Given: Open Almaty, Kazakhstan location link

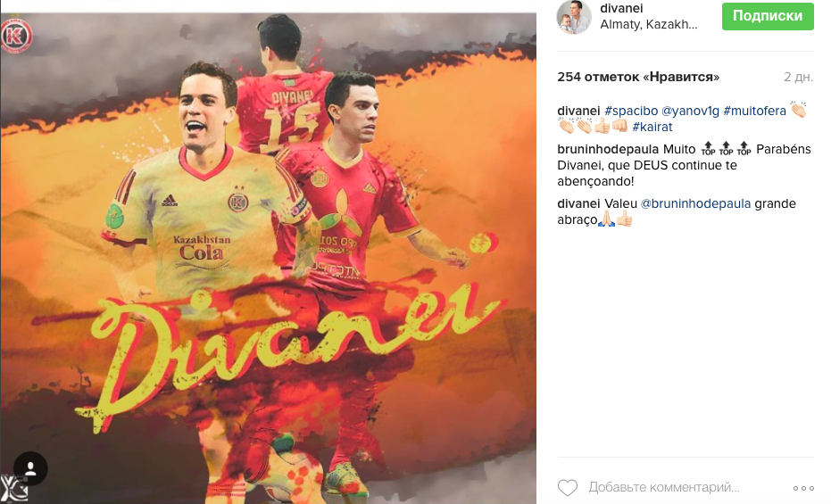Looking at the screenshot, I should (x=648, y=24).
